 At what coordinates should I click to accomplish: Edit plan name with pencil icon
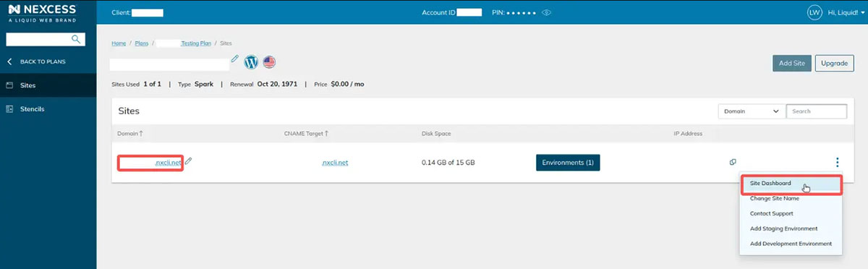tap(234, 59)
